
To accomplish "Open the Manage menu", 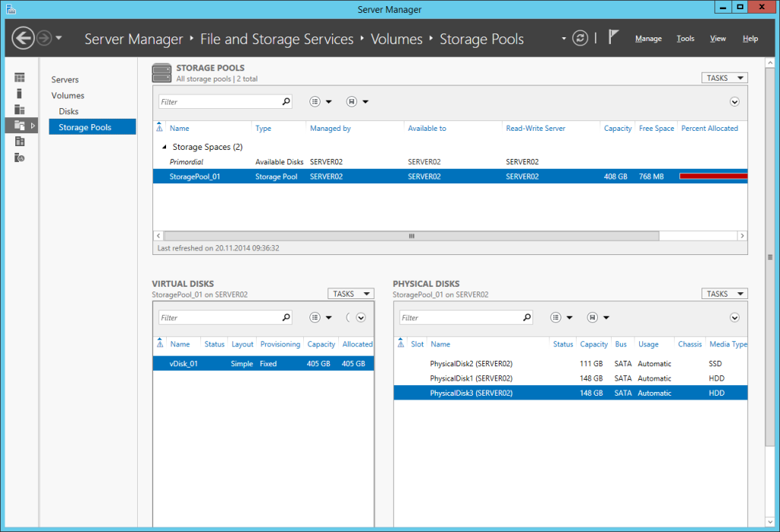I will click(648, 38).
